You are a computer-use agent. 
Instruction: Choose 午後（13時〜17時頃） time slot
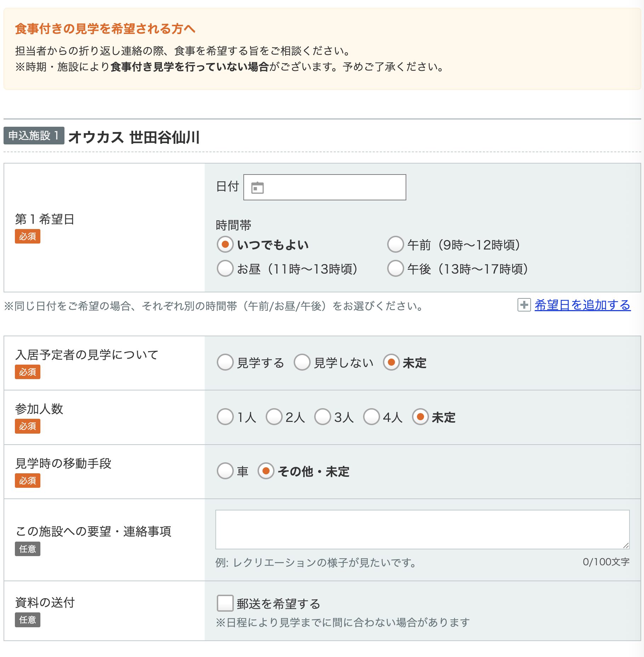(x=395, y=269)
